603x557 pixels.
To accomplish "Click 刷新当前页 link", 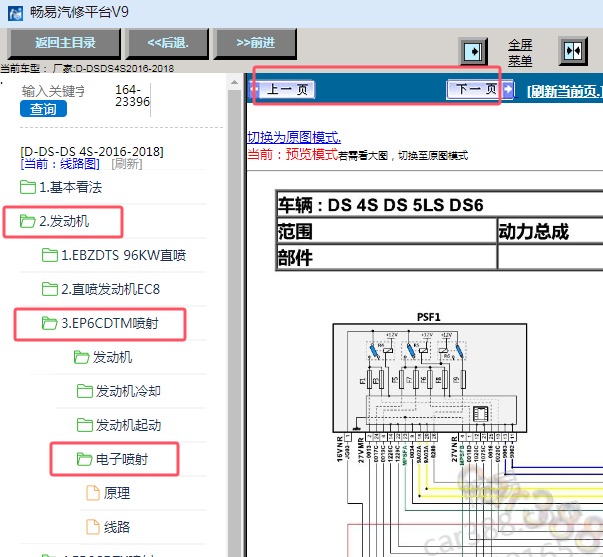I will (564, 91).
